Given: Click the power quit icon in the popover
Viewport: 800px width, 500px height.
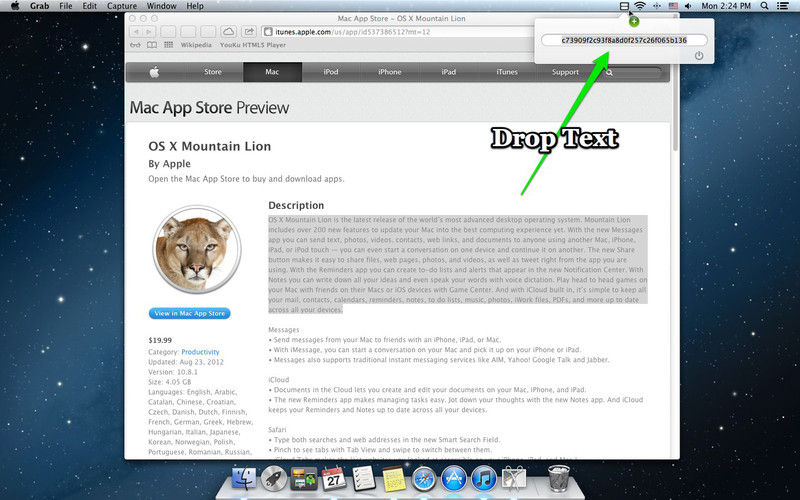Looking at the screenshot, I should coord(699,56).
